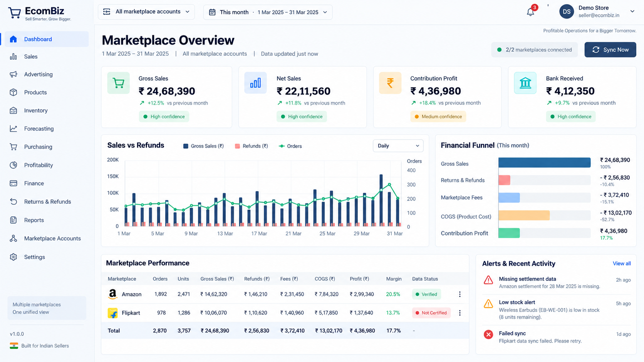Click the Contribution Profit rupee icon
644x362 pixels.
click(x=390, y=83)
